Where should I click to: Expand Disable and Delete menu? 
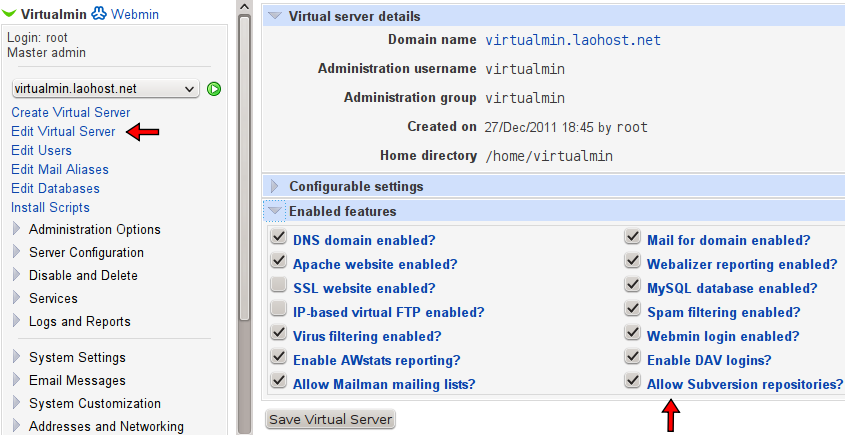click(x=83, y=275)
